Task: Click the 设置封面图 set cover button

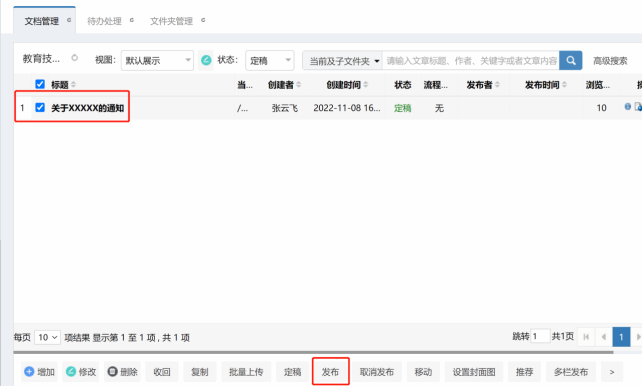Action: (474, 372)
